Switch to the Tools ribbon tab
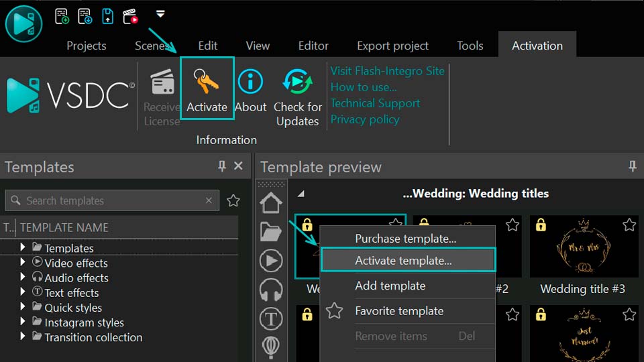This screenshot has width=644, height=362. pyautogui.click(x=470, y=46)
